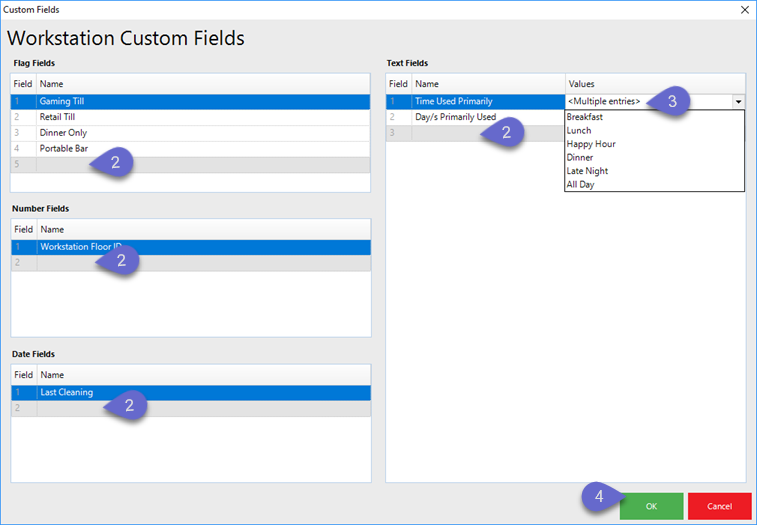Choose Late Night from the values list
The height and width of the screenshot is (525, 757).
(587, 171)
